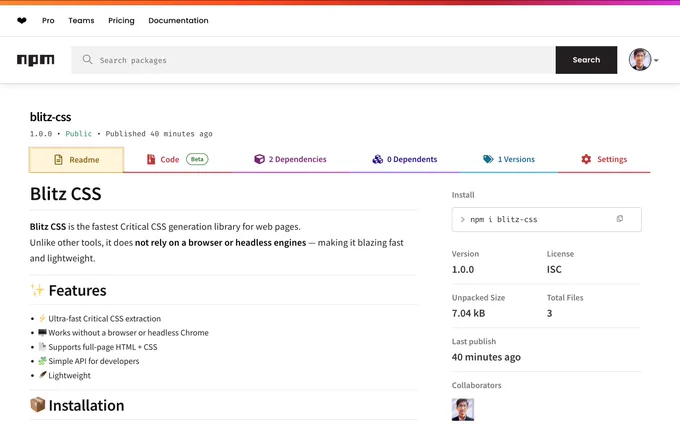Screen dimensions: 680x425
Task: Go to the Pricing page
Action: click(121, 20)
